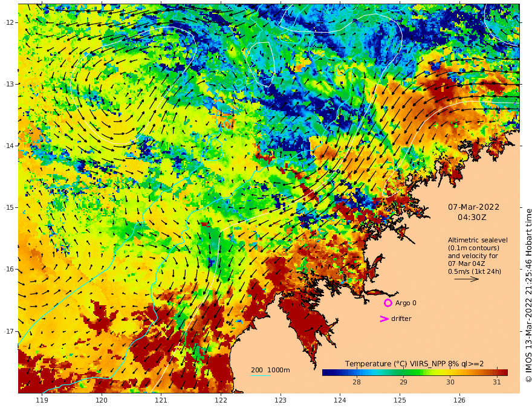
Task: Click the longitude axis label 123
Action: [281, 400]
